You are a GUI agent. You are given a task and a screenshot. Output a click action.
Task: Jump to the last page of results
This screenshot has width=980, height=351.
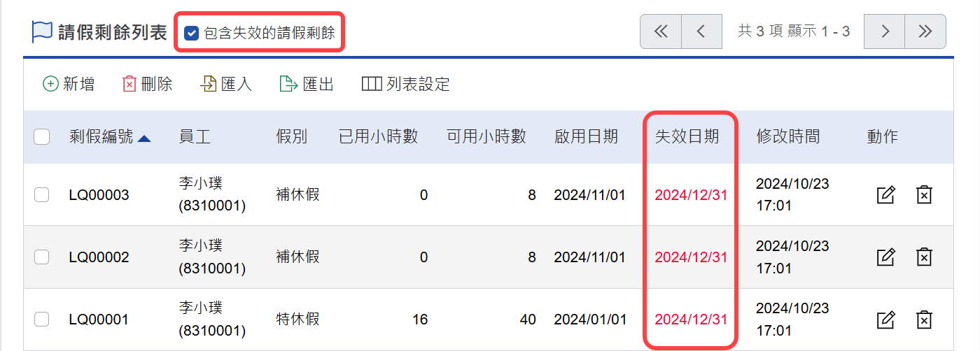(925, 31)
